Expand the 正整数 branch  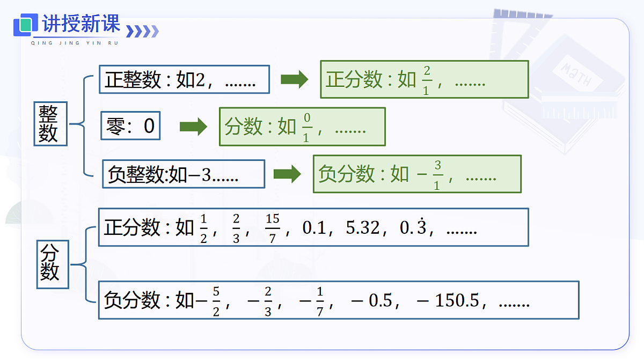point(185,79)
